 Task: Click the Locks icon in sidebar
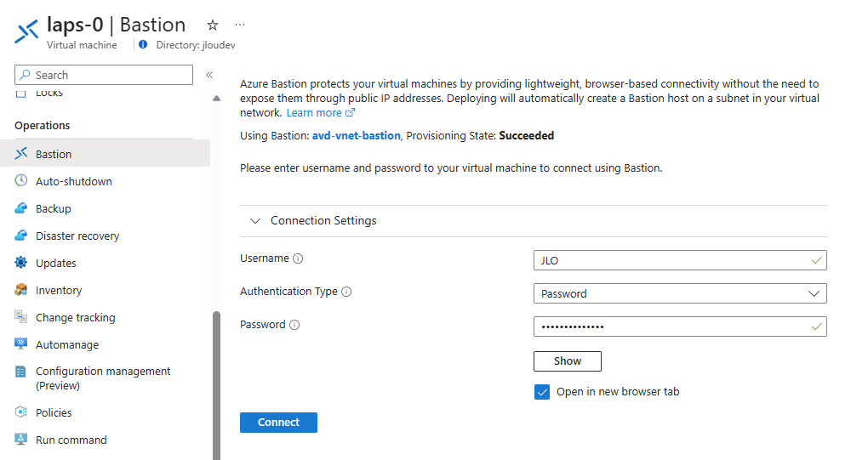pyautogui.click(x=21, y=93)
